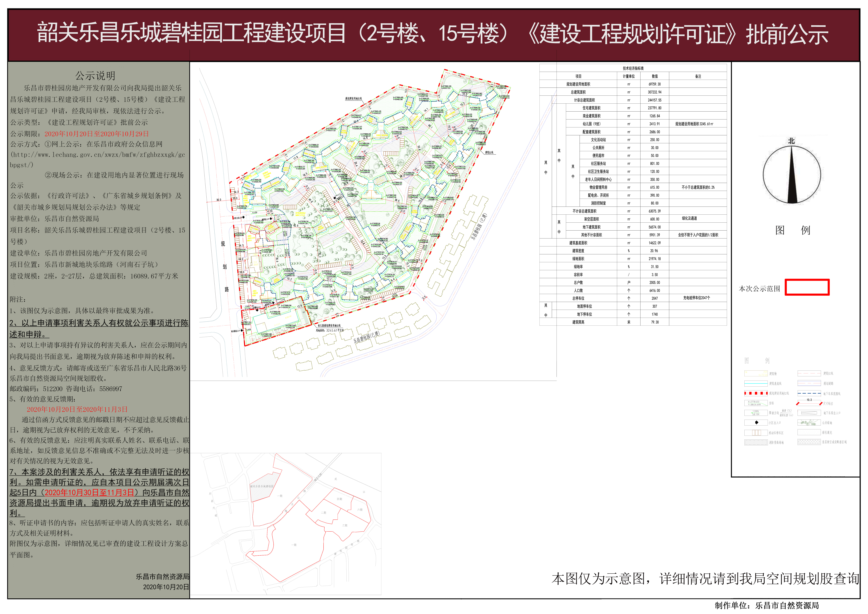
Task: Click the underlined note 2 about 陈述和申辩
Action: [99, 329]
